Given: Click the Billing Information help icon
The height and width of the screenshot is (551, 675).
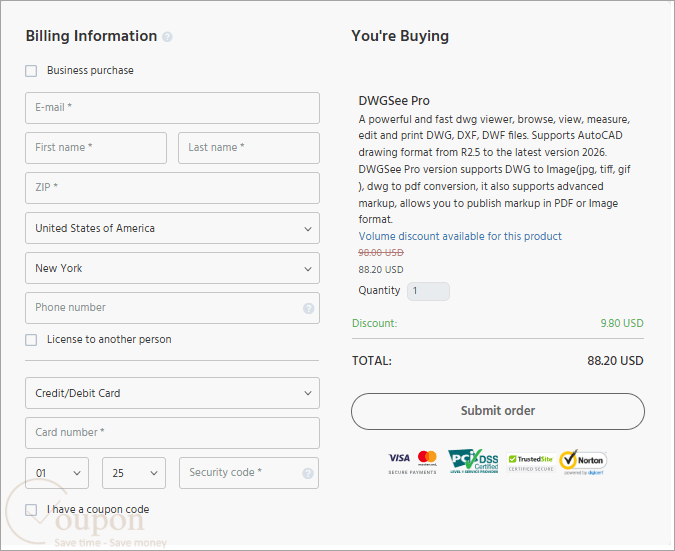Looking at the screenshot, I should 167,37.
